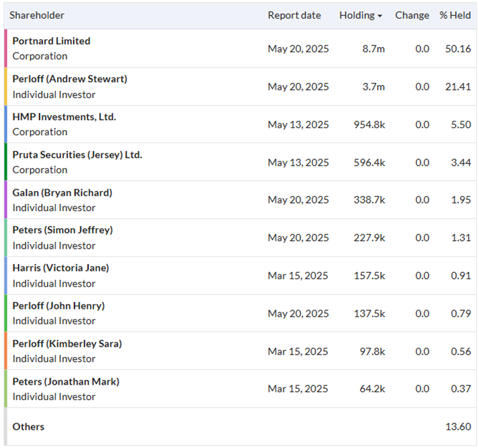This screenshot has height=448, width=479.
Task: Open Peters (Simon Jeffrey) shareholder
Action: click(x=63, y=230)
